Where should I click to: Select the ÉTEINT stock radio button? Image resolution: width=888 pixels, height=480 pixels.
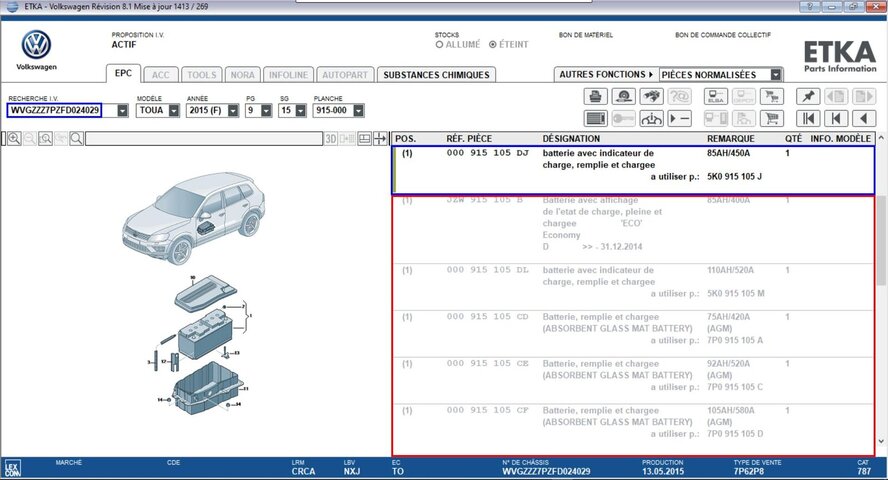pyautogui.click(x=493, y=45)
